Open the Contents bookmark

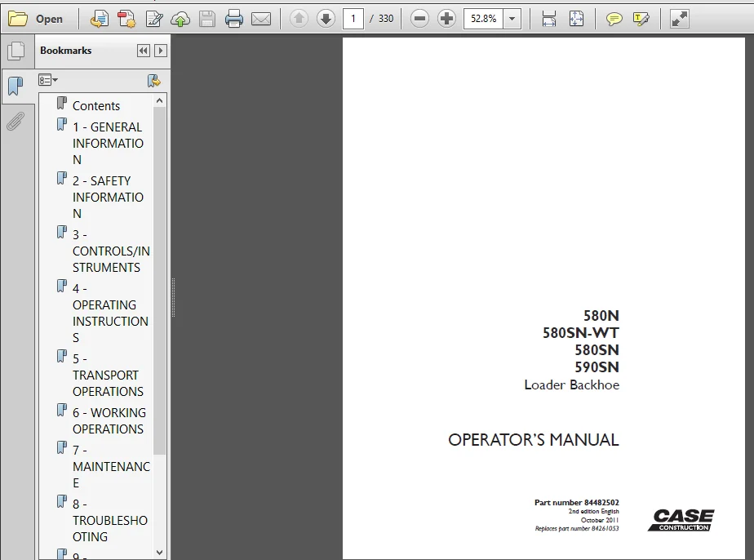click(95, 106)
